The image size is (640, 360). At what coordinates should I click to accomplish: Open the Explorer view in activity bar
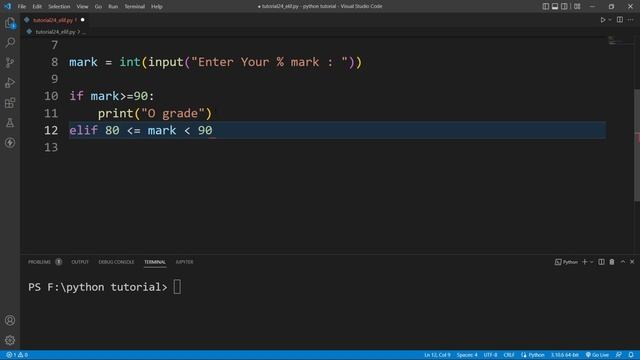(x=10, y=23)
